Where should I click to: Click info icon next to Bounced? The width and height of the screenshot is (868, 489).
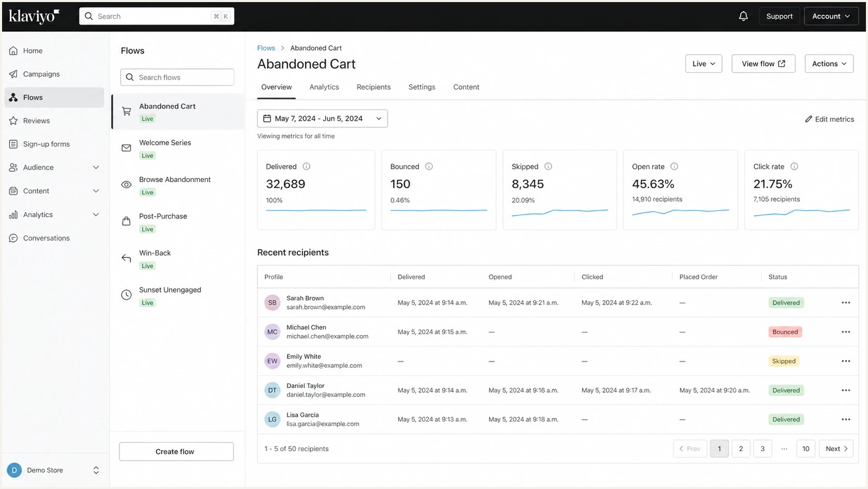point(429,166)
